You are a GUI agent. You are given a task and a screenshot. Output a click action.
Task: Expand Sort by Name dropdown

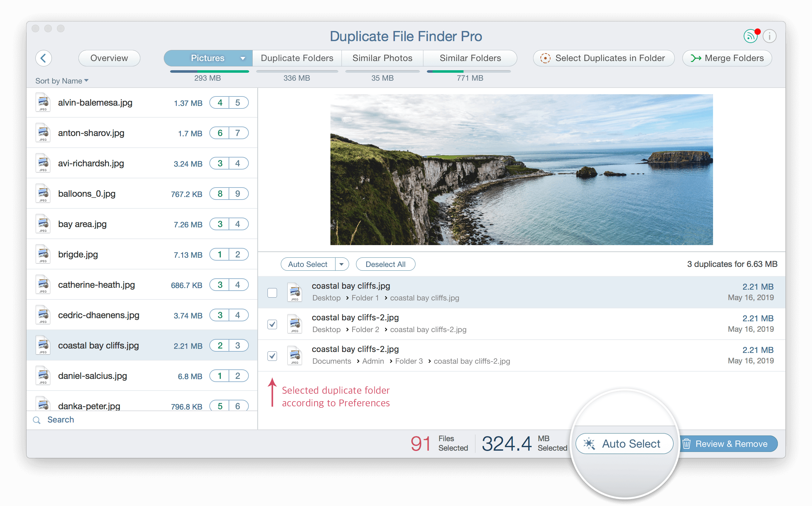[x=62, y=80]
